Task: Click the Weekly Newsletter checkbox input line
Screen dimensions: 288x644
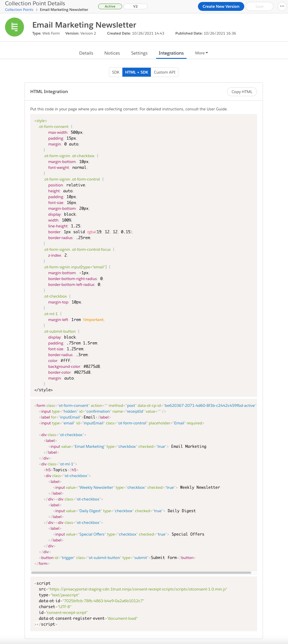Action: [x=137, y=487]
